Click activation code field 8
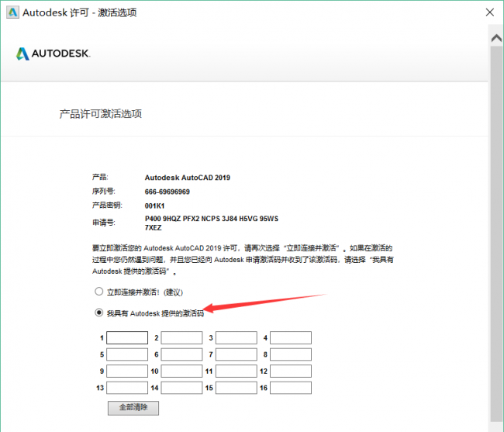 tap(291, 354)
